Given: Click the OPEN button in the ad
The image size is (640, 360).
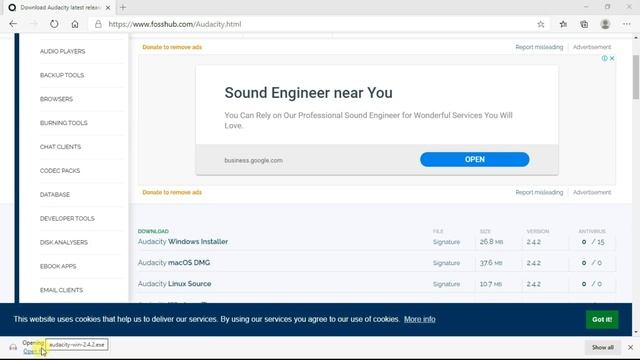Looking at the screenshot, I should (x=474, y=160).
